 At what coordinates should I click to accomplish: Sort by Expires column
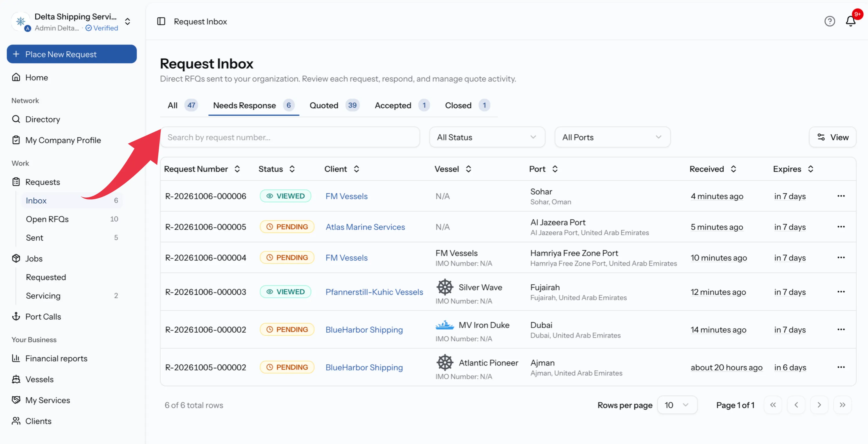(x=793, y=169)
